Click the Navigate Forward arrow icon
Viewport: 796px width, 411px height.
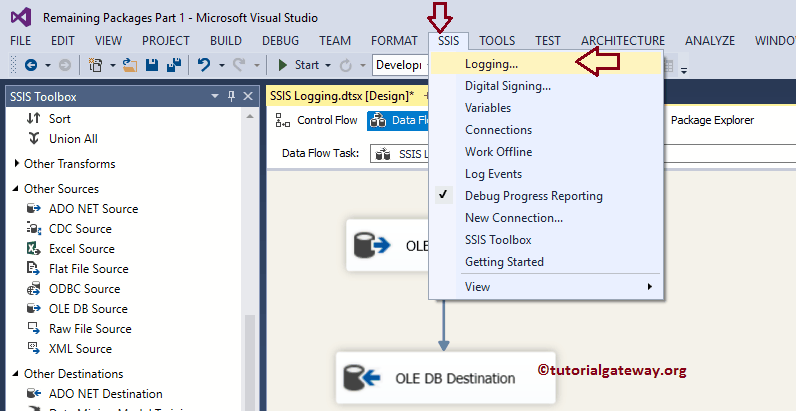[x=65, y=65]
